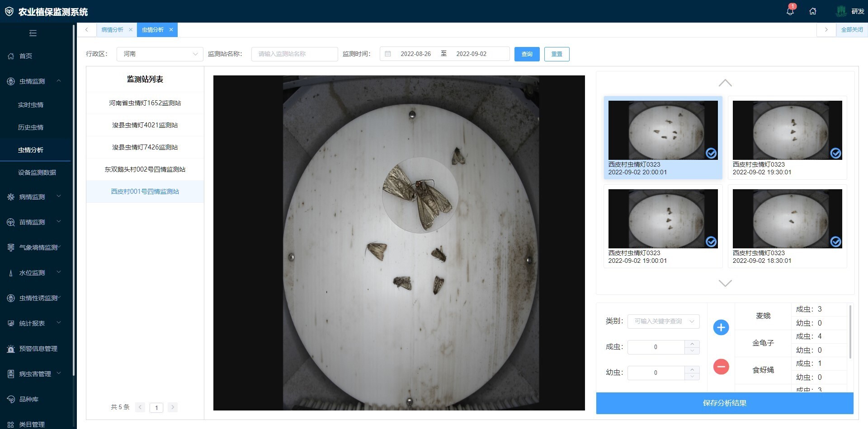
Task: Open the 类别 keyword dropdown
Action: click(x=663, y=322)
